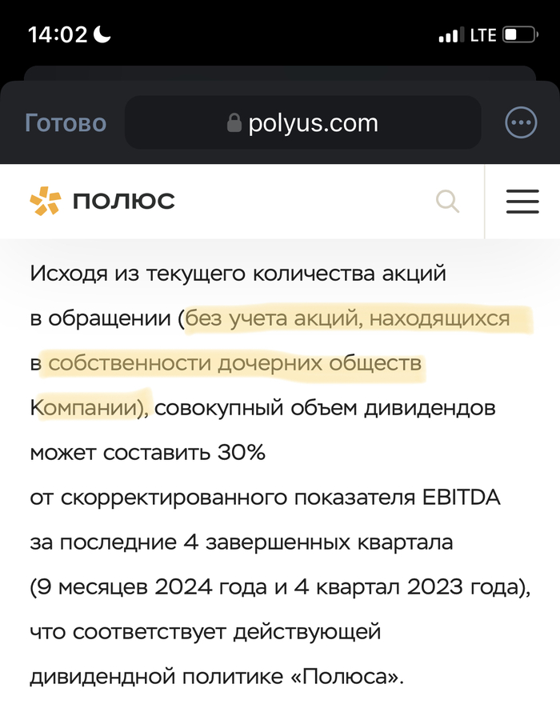This screenshot has height=728, width=560.
Task: Open the page options ellipsis button
Action: tap(521, 122)
